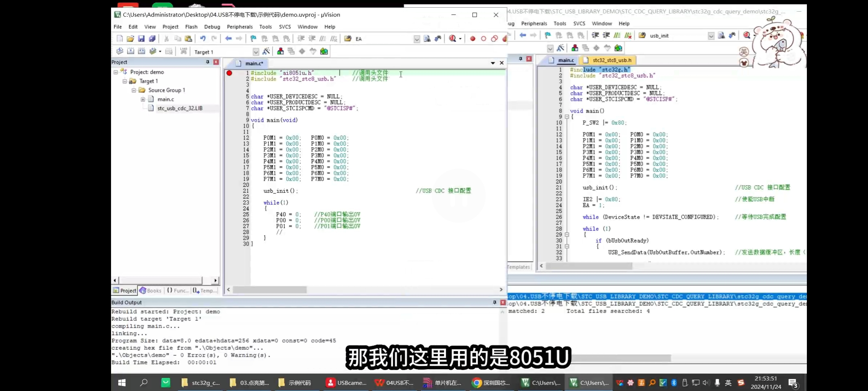
Task: Open Options for Target magic wand icon
Action: [266, 51]
